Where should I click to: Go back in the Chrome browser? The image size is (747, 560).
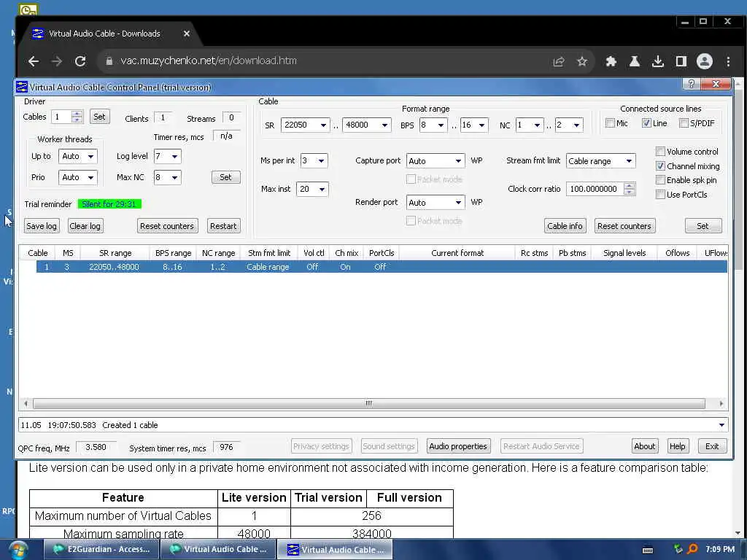coord(34,61)
